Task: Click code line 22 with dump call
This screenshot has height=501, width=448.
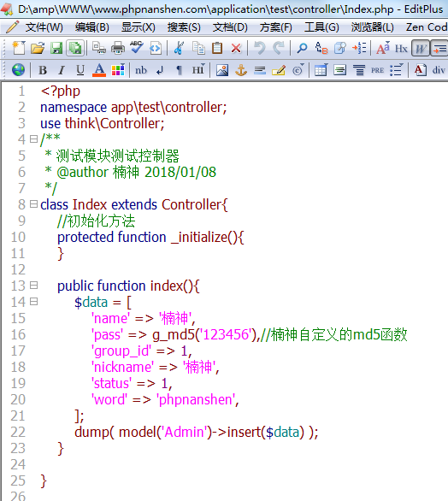Action: tap(196, 432)
